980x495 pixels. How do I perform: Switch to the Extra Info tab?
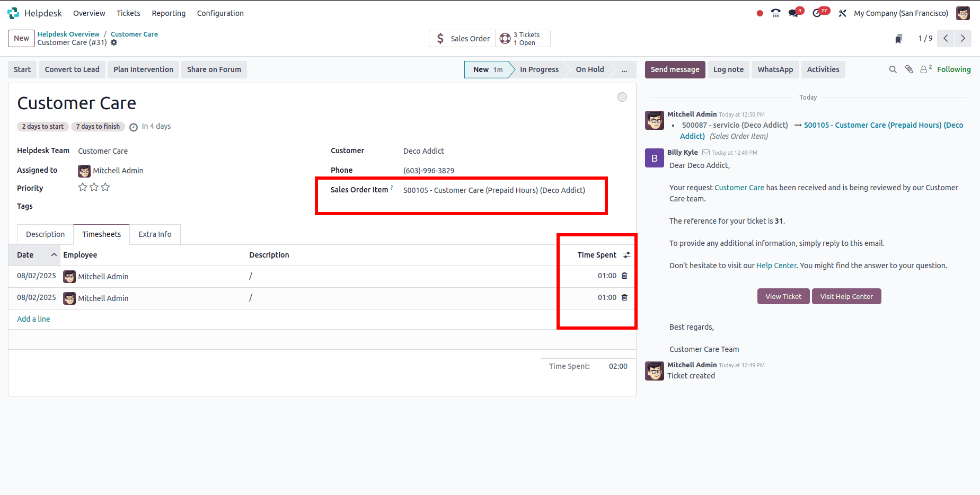coord(155,234)
